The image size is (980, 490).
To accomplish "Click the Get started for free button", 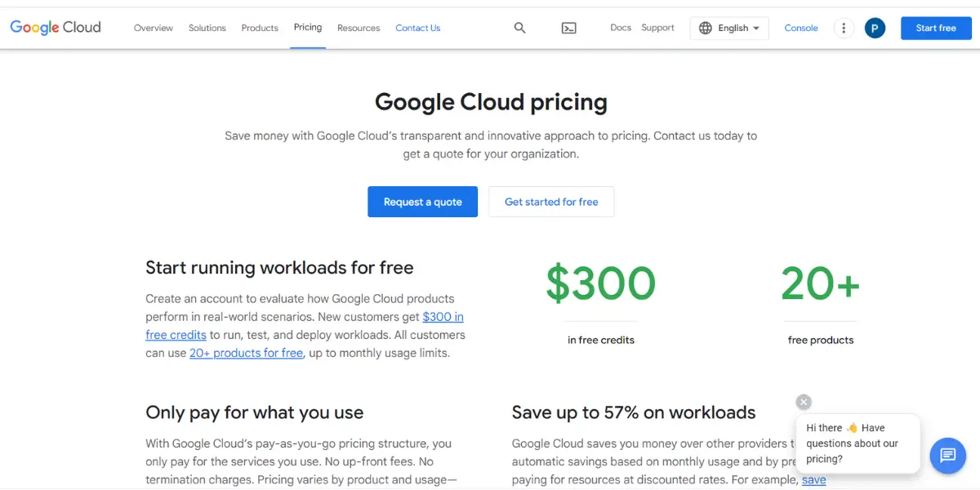I will coord(551,202).
